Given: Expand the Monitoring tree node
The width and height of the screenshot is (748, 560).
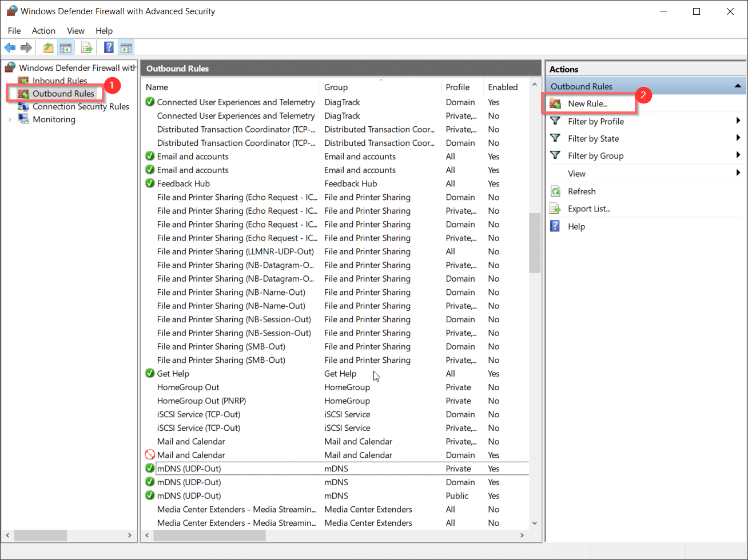Looking at the screenshot, I should click(x=10, y=119).
